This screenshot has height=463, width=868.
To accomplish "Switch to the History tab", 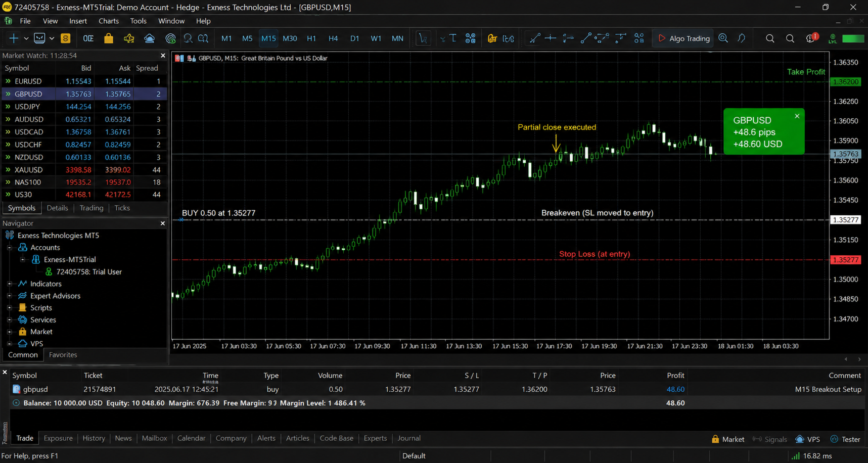I will [x=94, y=438].
